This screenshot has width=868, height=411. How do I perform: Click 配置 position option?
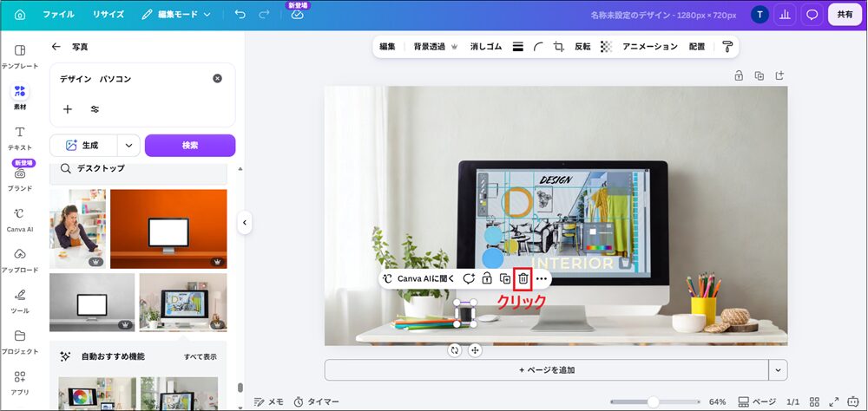point(697,47)
